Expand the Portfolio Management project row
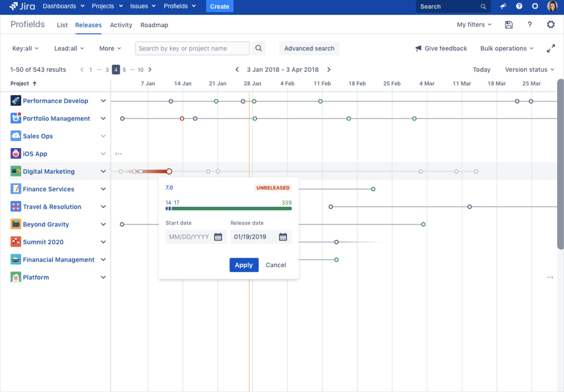 (103, 118)
